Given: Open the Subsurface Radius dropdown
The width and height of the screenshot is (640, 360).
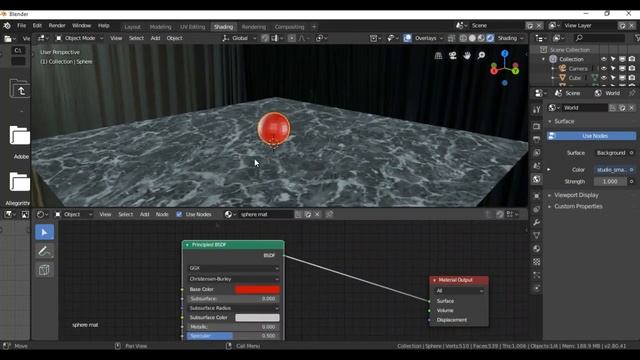Looking at the screenshot, I should tap(233, 308).
